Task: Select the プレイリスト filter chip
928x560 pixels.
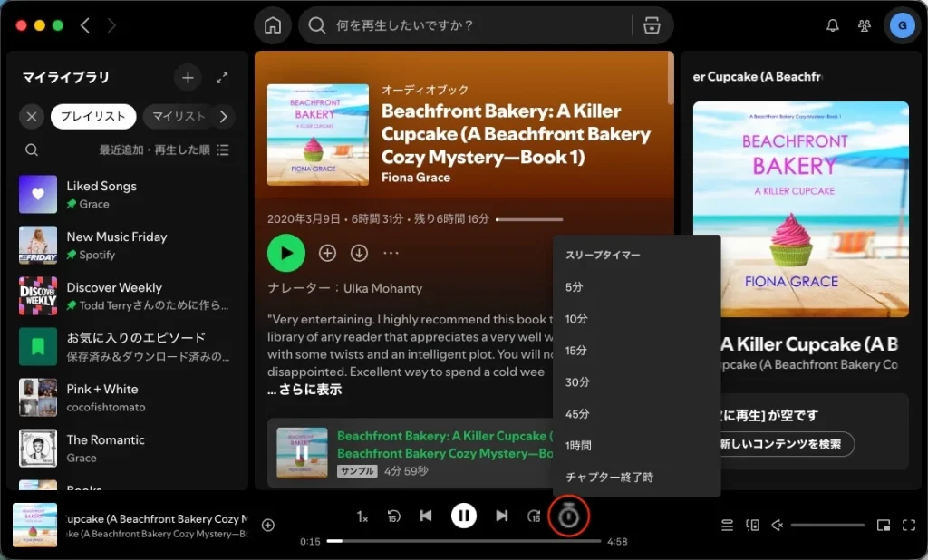Action: [x=93, y=117]
